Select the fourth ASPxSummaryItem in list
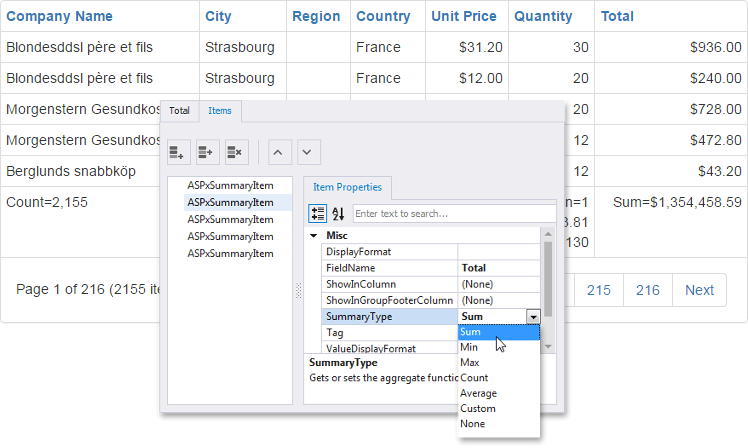The image size is (748, 448). (x=230, y=237)
